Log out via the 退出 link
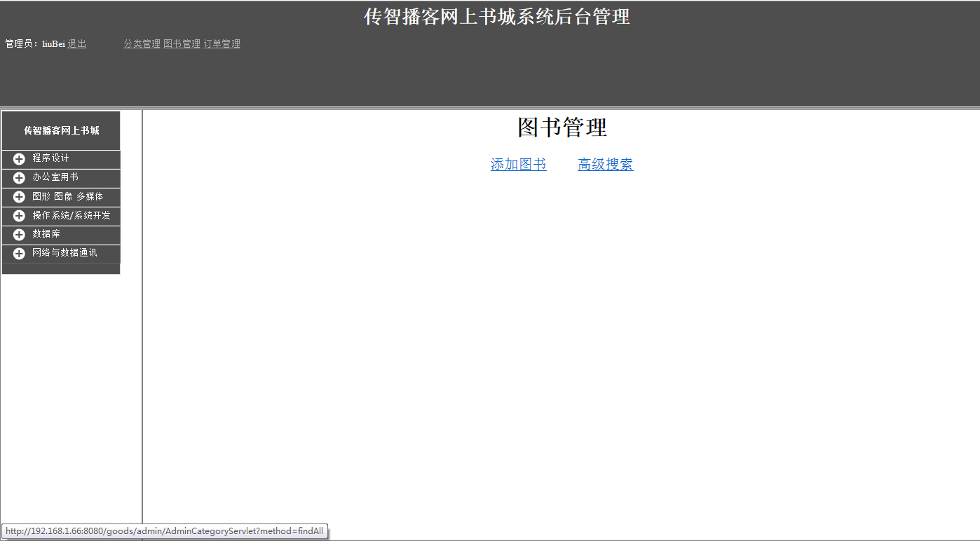 coord(77,43)
